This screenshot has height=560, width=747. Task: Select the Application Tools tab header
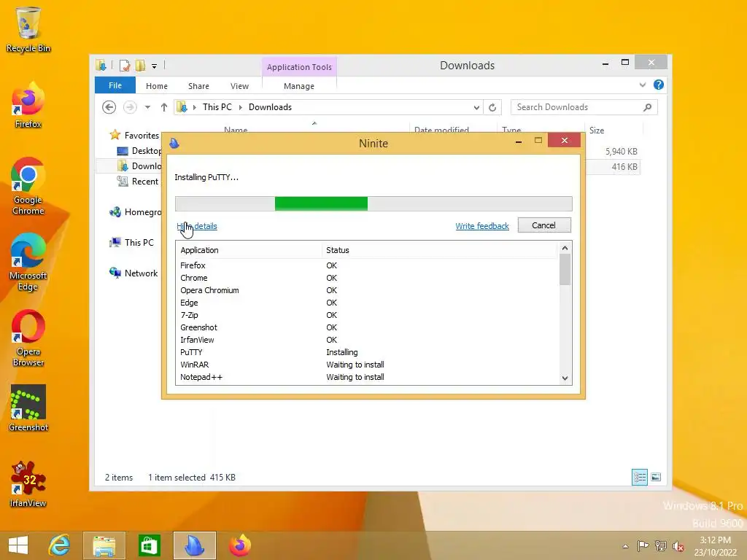pos(299,66)
